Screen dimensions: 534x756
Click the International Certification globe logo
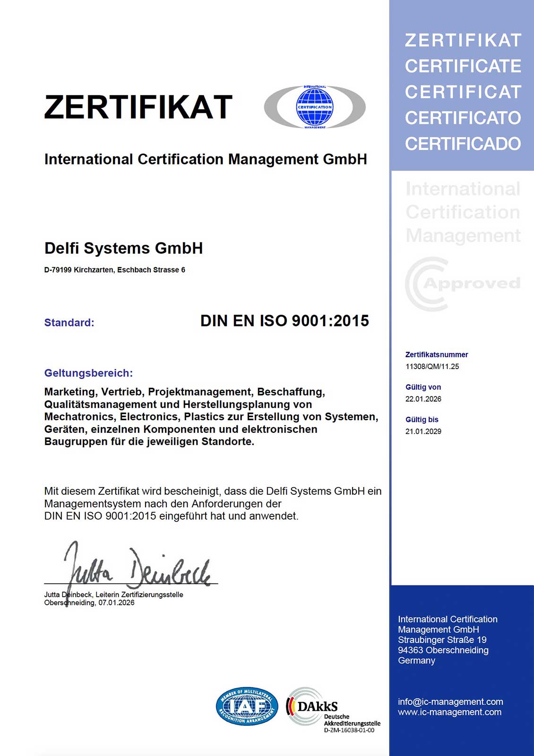click(315, 107)
